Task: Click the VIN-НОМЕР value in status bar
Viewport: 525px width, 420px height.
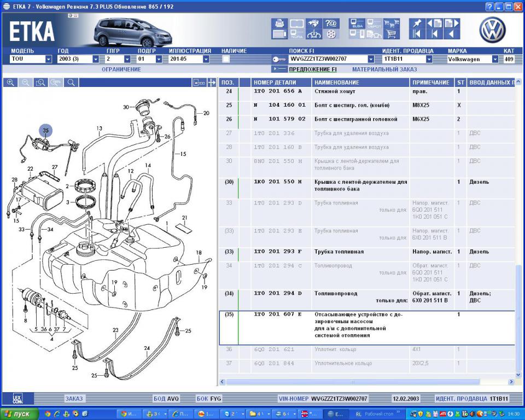Action: (339, 399)
